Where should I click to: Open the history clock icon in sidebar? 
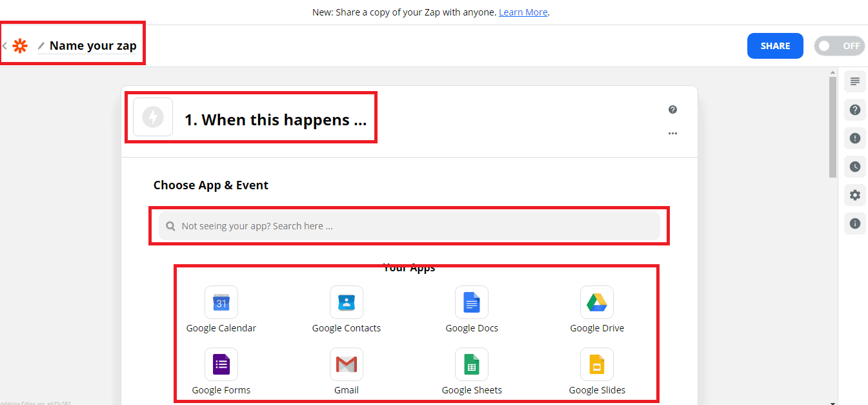pyautogui.click(x=855, y=167)
